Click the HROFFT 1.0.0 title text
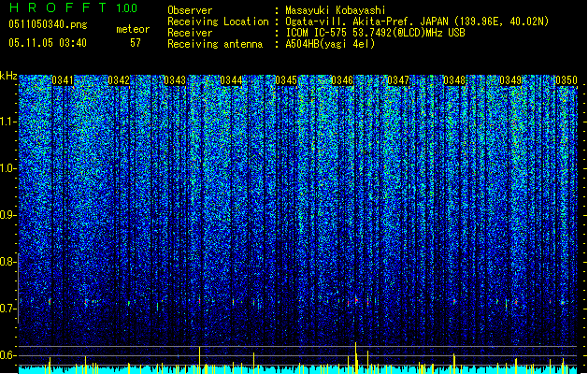This screenshot has width=588, height=374. pos(73,7)
